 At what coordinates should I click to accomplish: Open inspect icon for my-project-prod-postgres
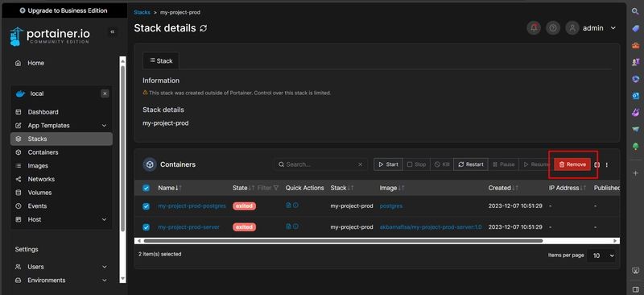295,205
